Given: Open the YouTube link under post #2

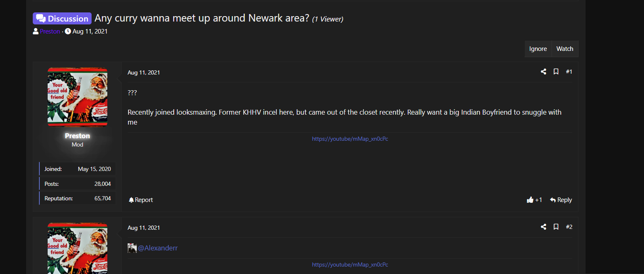Looking at the screenshot, I should [x=350, y=264].
